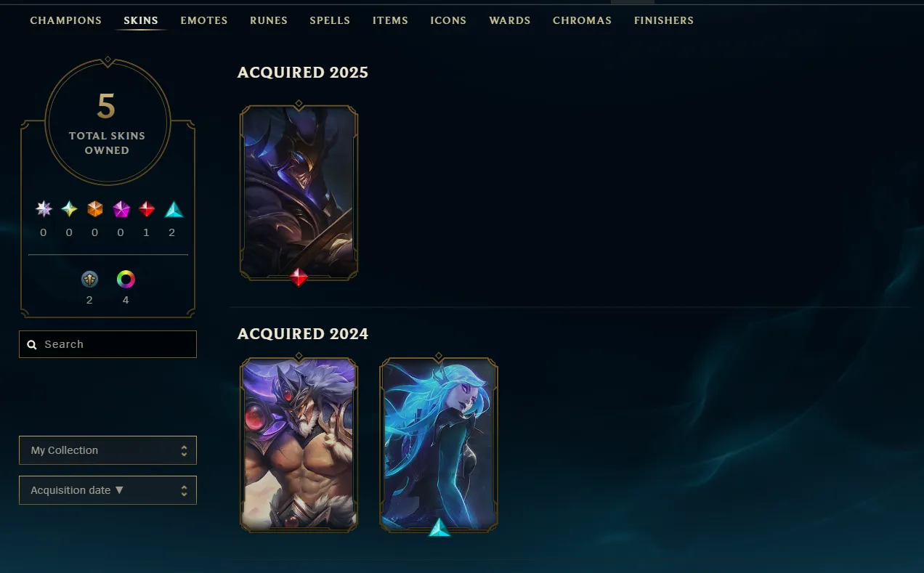The width and height of the screenshot is (924, 573).
Task: Click the white Transcendent rarity gem icon
Action: (x=44, y=210)
